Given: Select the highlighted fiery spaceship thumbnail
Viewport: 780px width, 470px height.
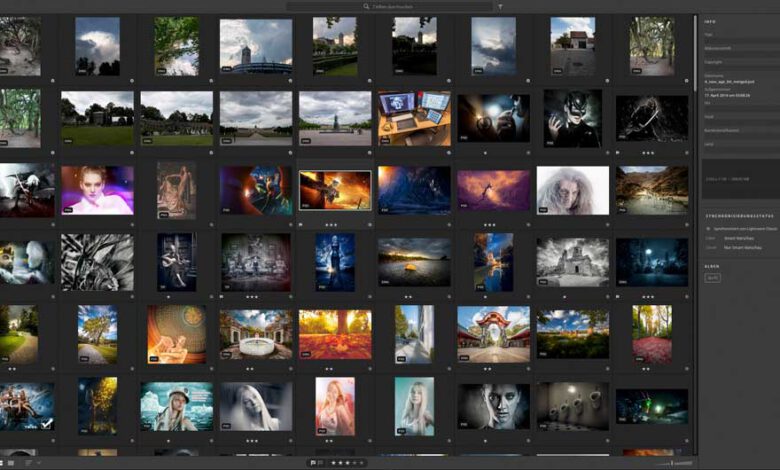Looking at the screenshot, I should pyautogui.click(x=335, y=190).
